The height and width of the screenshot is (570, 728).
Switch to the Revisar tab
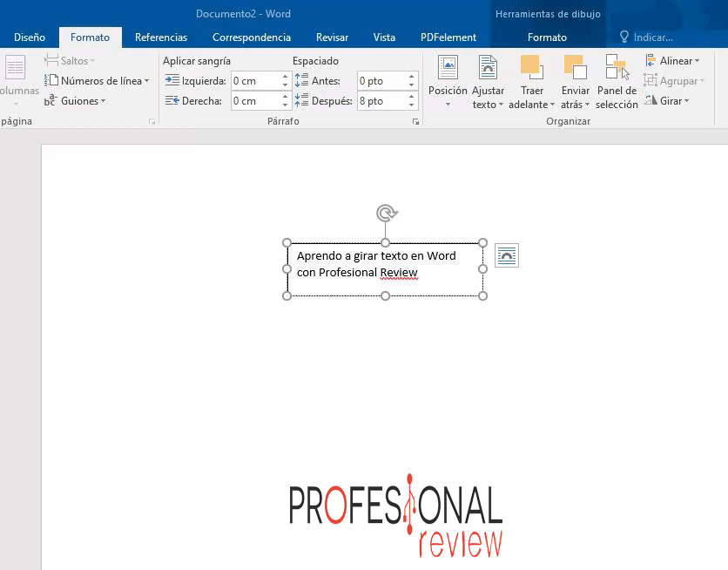[x=332, y=37]
